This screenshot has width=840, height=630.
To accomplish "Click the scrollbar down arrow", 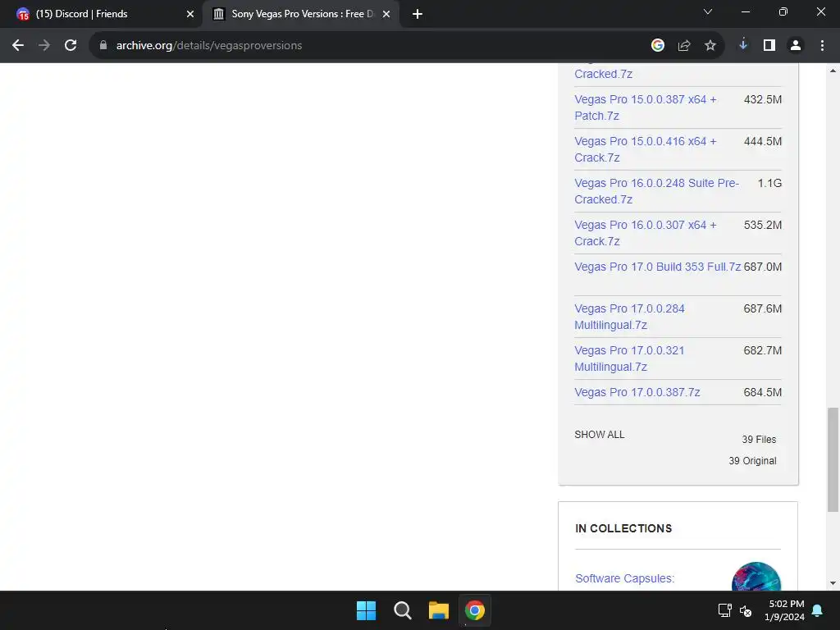I will point(833,583).
